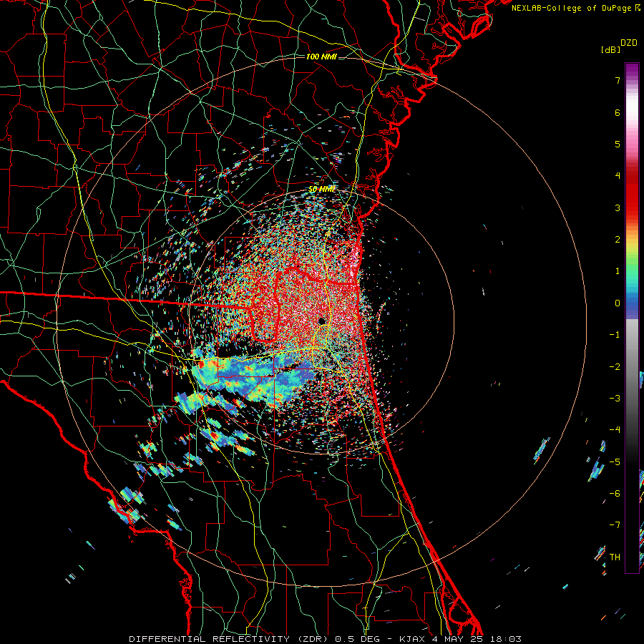The image size is (644, 644).
Task: Click the positive "5" scale value
Action: pos(618,144)
